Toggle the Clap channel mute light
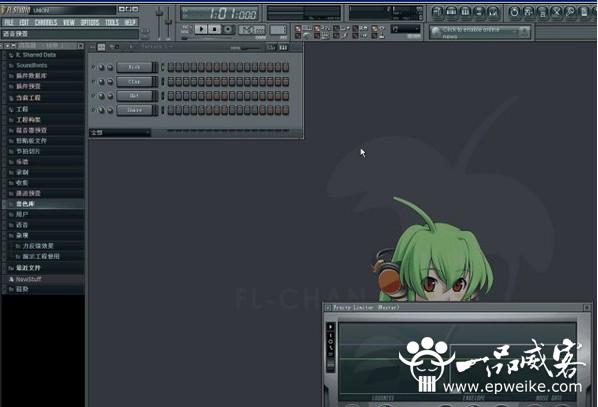 pos(93,82)
